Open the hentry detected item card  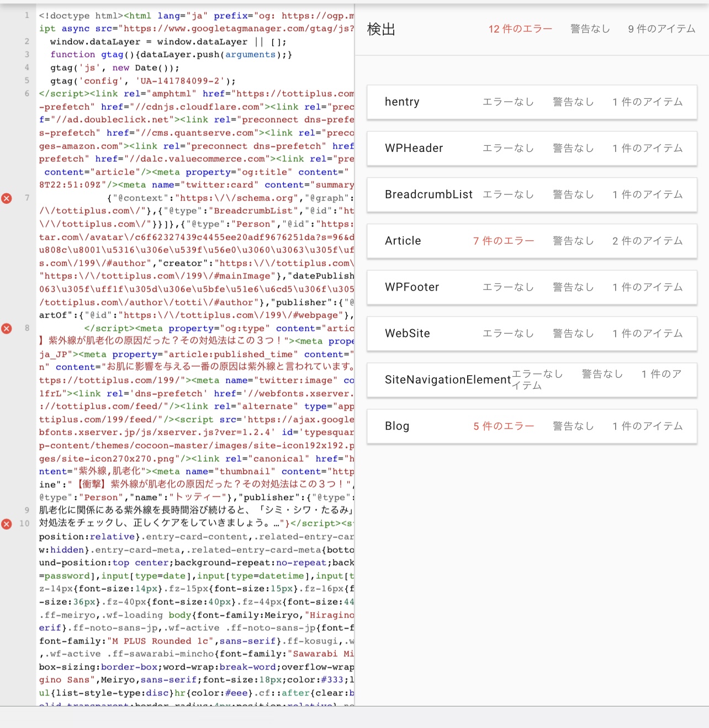pos(532,102)
